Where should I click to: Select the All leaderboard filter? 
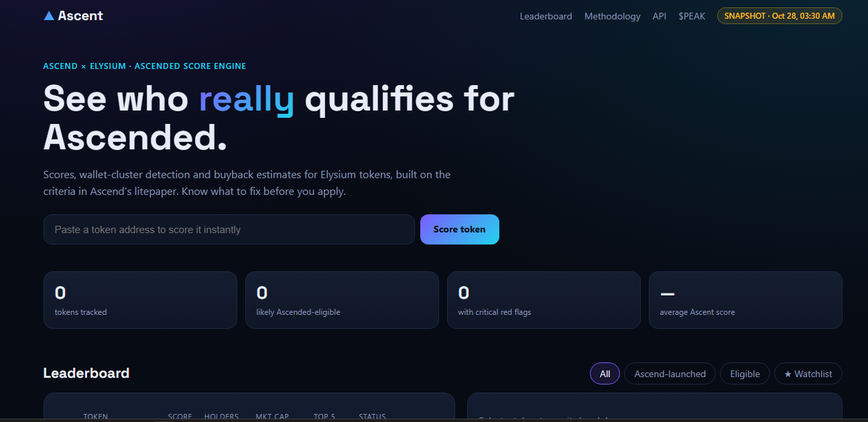(605, 374)
